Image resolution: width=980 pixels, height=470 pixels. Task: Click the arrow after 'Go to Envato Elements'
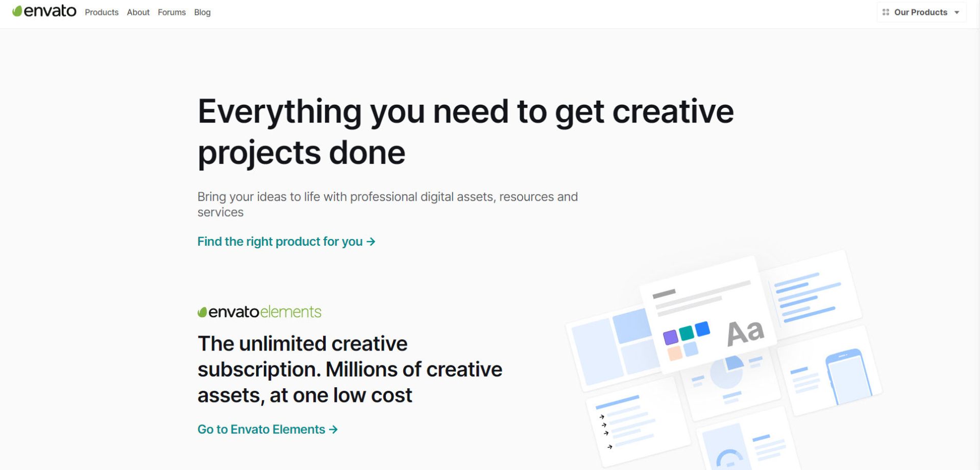tap(333, 430)
